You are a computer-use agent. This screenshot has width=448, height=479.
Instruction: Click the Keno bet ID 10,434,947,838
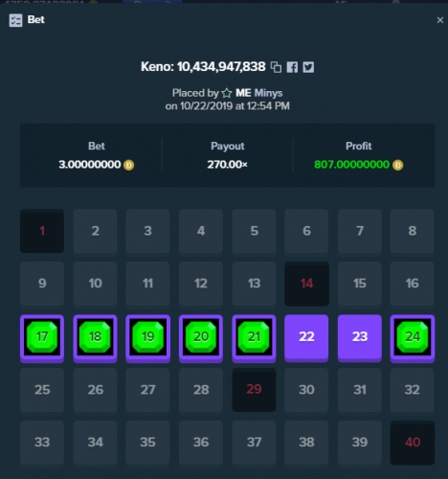[x=221, y=67]
